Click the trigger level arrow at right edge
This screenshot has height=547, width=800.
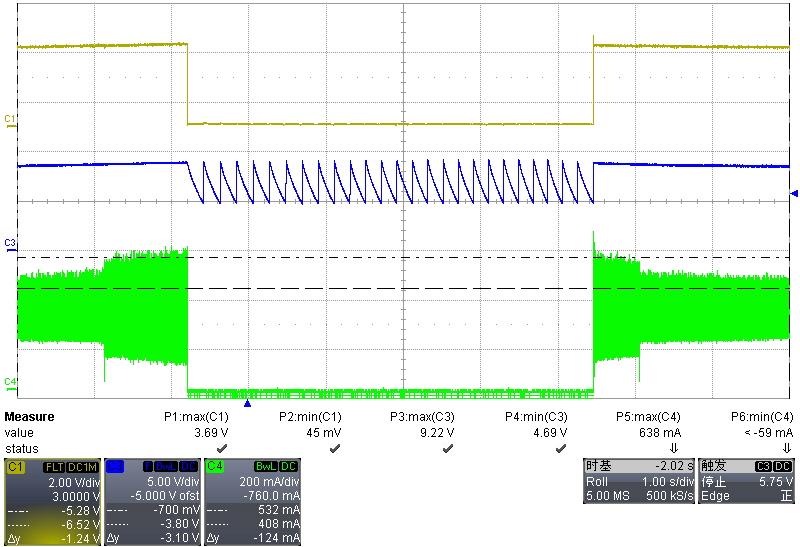pos(794,193)
